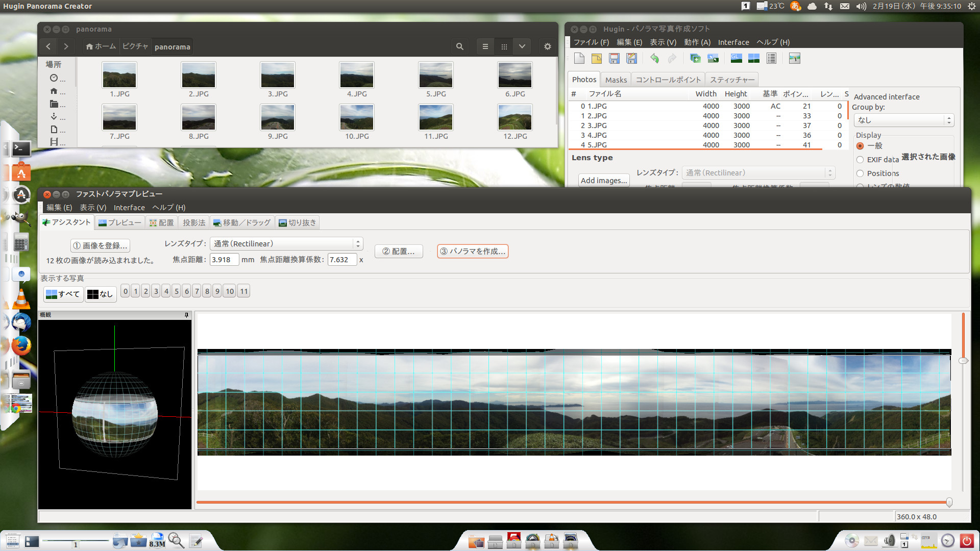The height and width of the screenshot is (551, 980).
Task: Open ファイル menu in Hugin main window
Action: point(591,42)
